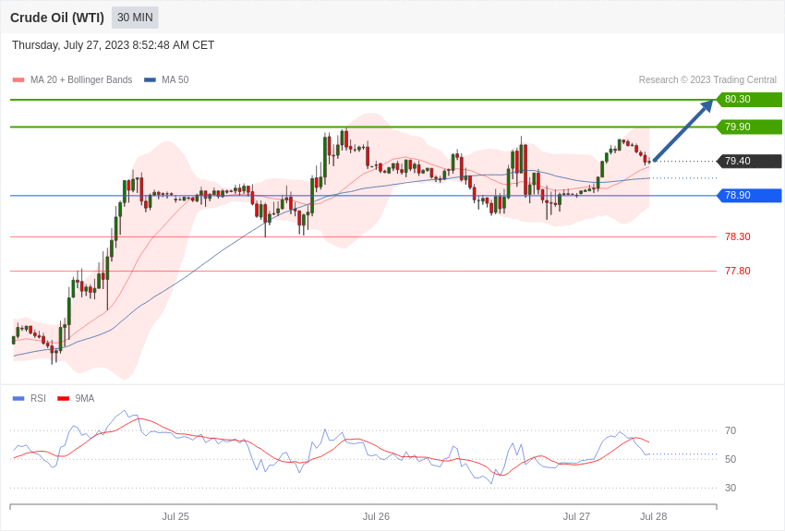Toggle the MA 20 + Bollinger Bands legend label
The height and width of the screenshot is (532, 785).
click(81, 80)
